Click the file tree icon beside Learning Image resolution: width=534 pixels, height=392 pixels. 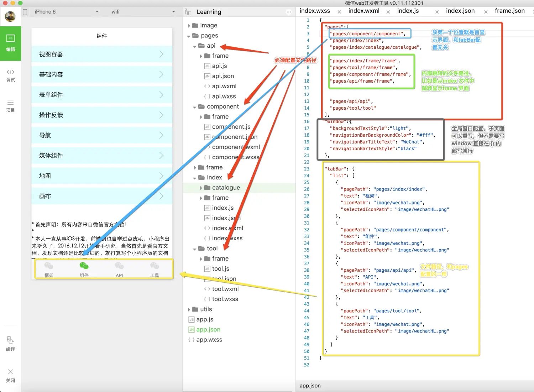188,12
